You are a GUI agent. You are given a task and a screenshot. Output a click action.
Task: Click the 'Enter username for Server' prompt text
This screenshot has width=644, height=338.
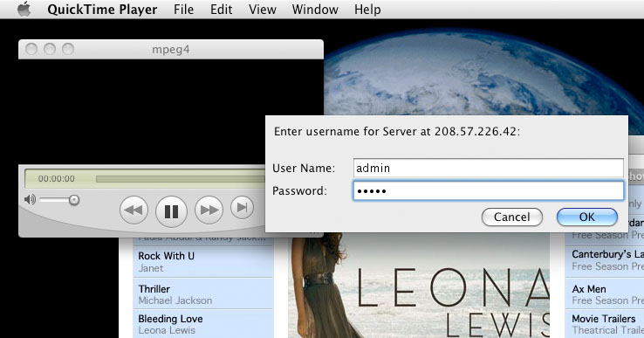click(397, 132)
